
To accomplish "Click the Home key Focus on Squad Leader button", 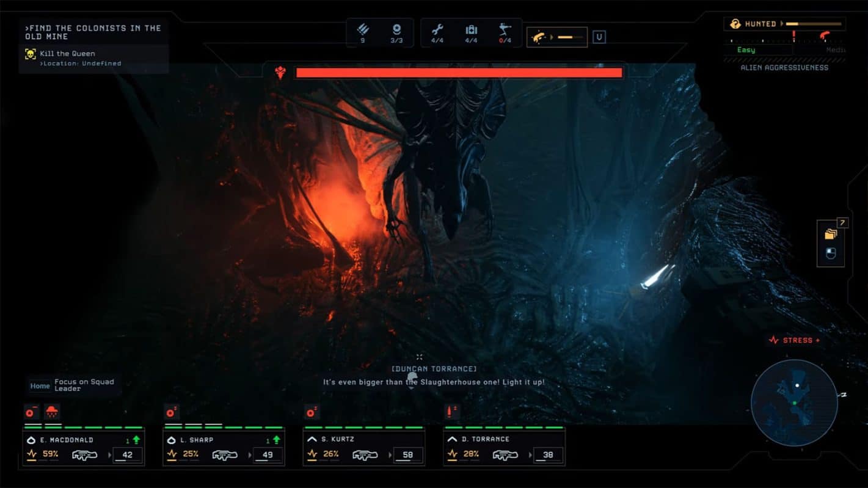I will click(x=74, y=385).
